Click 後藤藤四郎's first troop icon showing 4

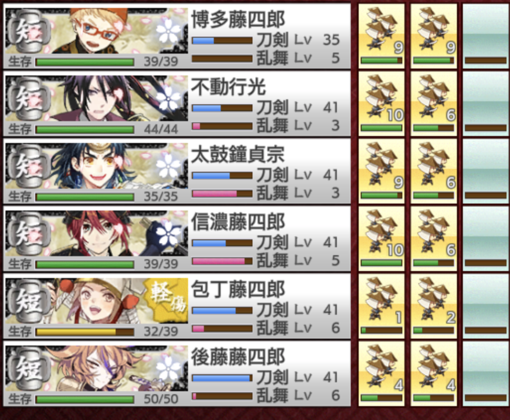(382, 373)
